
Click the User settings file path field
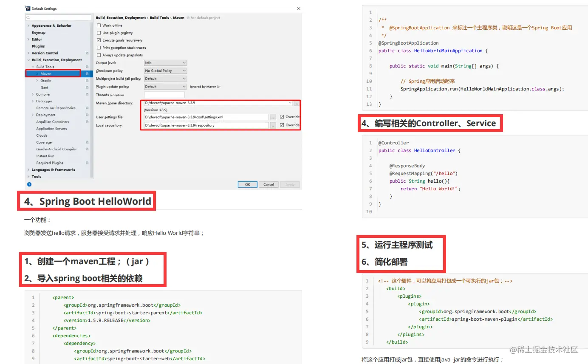206,117
